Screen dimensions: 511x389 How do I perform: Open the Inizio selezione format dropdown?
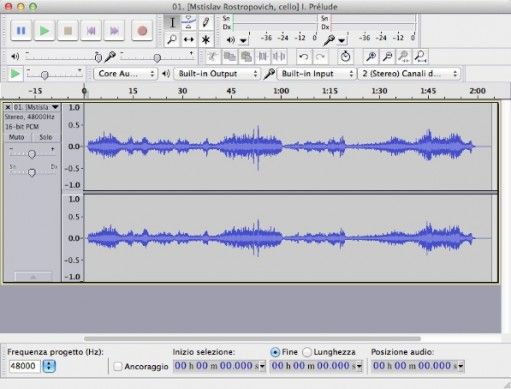(262, 366)
